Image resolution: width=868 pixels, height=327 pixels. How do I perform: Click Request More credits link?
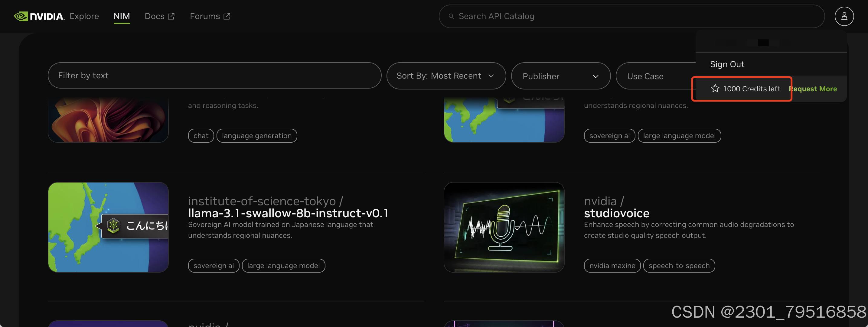click(813, 89)
